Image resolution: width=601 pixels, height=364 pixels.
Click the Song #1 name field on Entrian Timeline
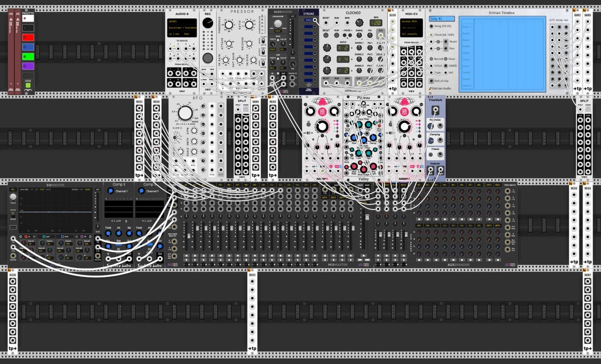(x=442, y=18)
